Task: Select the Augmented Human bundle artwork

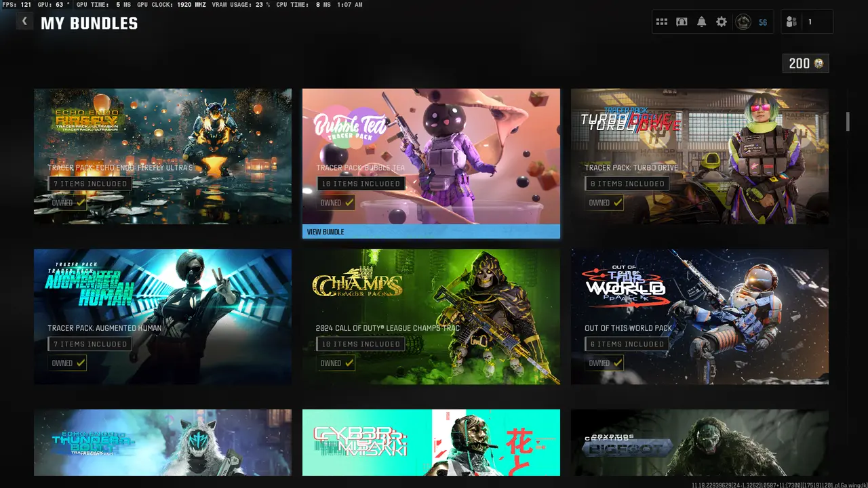Action: coord(163,317)
